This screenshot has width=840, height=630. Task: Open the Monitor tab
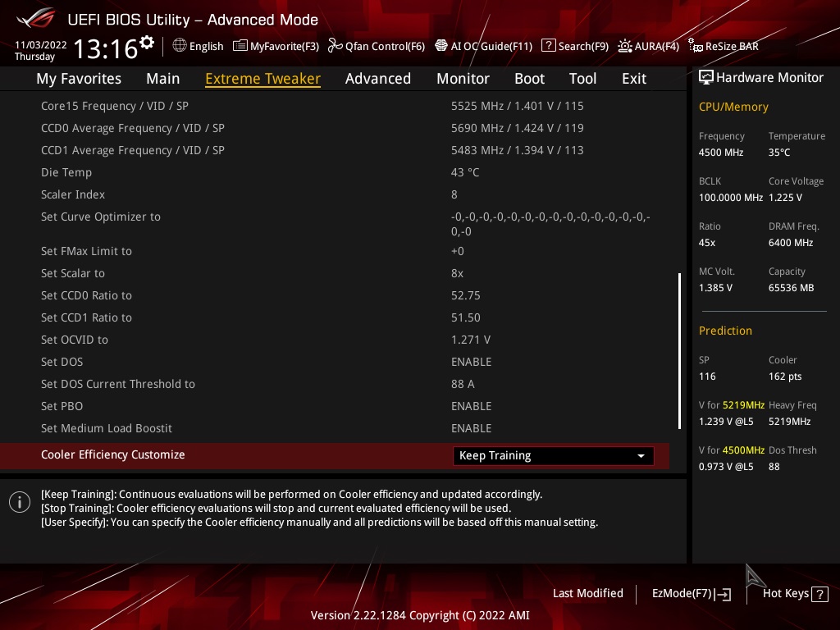coord(463,79)
